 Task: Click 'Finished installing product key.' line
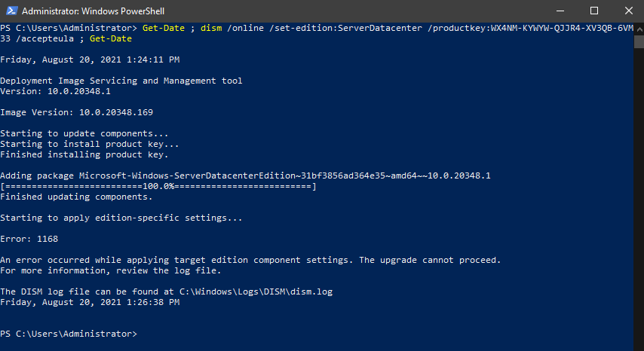pyautogui.click(x=84, y=154)
